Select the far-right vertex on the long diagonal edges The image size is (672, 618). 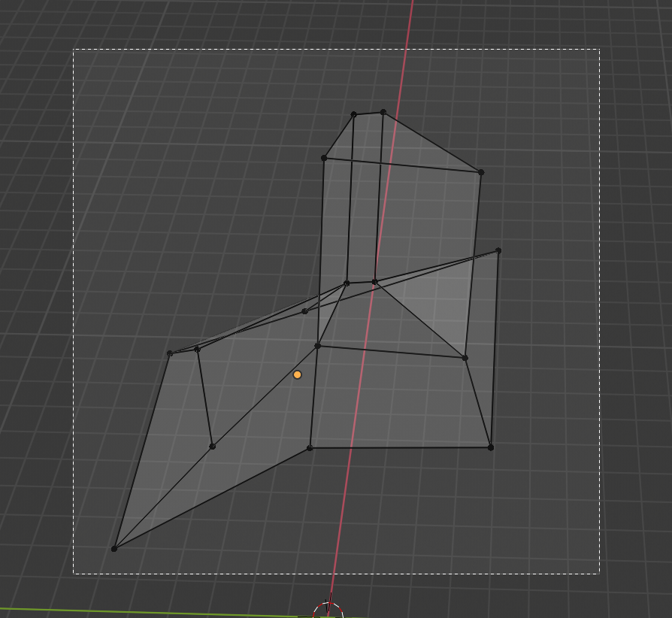pos(498,250)
